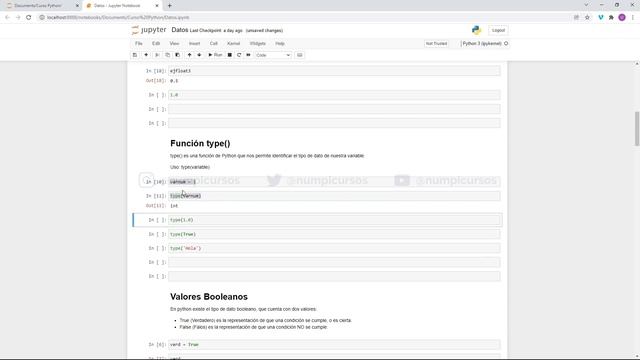Select the cell containing type('Hola')
The image size is (640, 360).
pos(334,248)
